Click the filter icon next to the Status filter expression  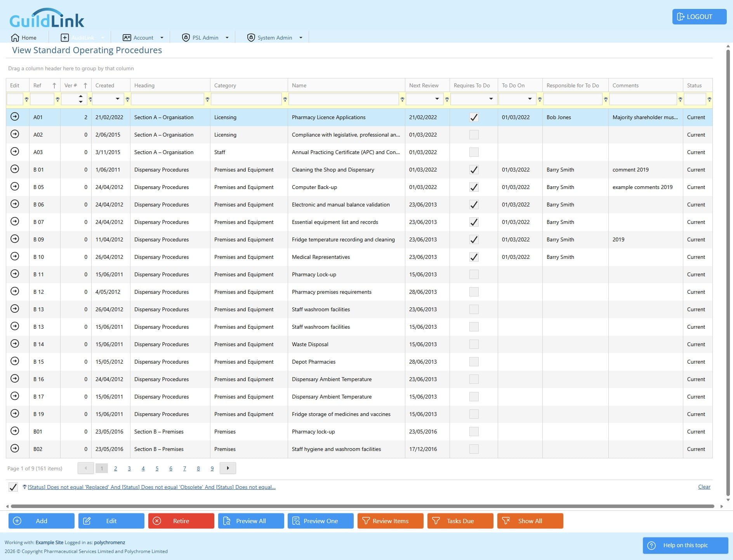[24, 487]
